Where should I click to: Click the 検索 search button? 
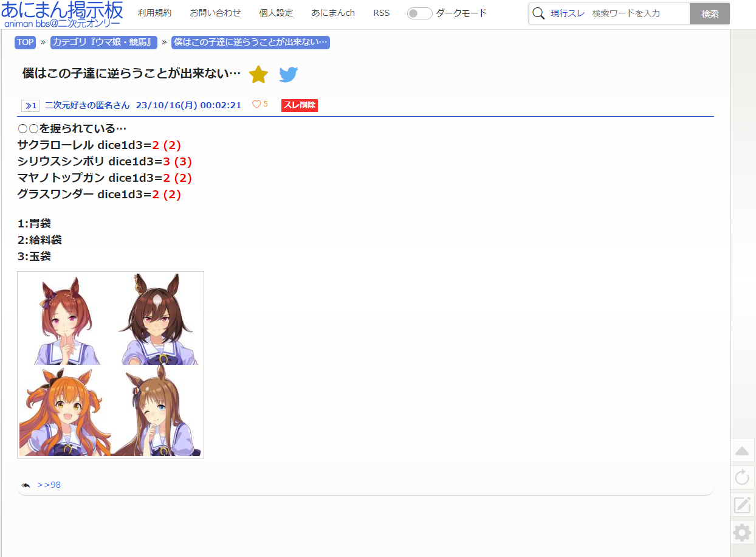coord(710,13)
